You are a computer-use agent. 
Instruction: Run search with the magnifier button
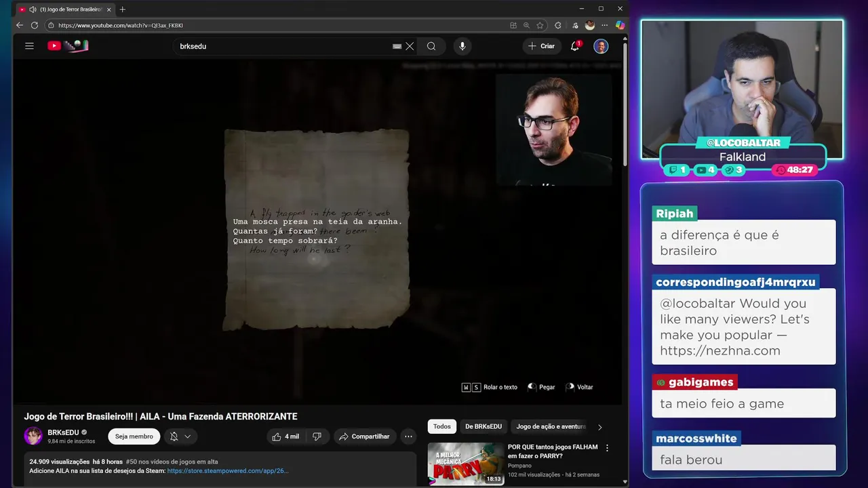point(431,46)
